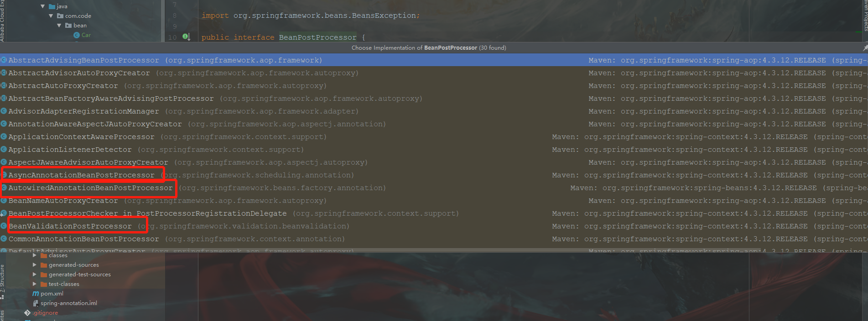Pin the Choose Implementation popup

pyautogui.click(x=865, y=47)
